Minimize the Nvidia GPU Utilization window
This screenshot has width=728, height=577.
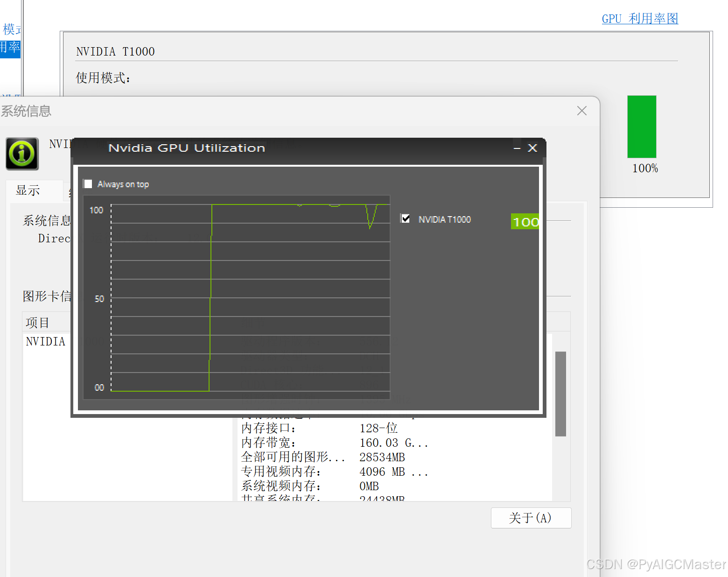[517, 148]
